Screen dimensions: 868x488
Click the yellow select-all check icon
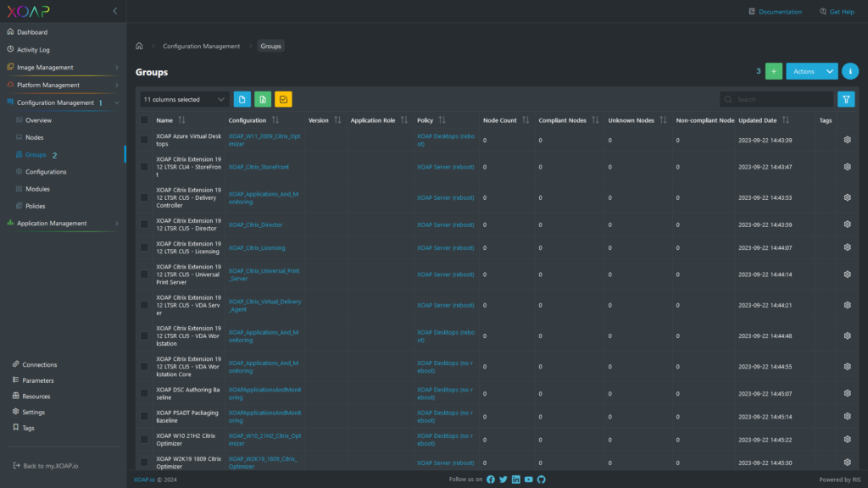click(x=283, y=100)
